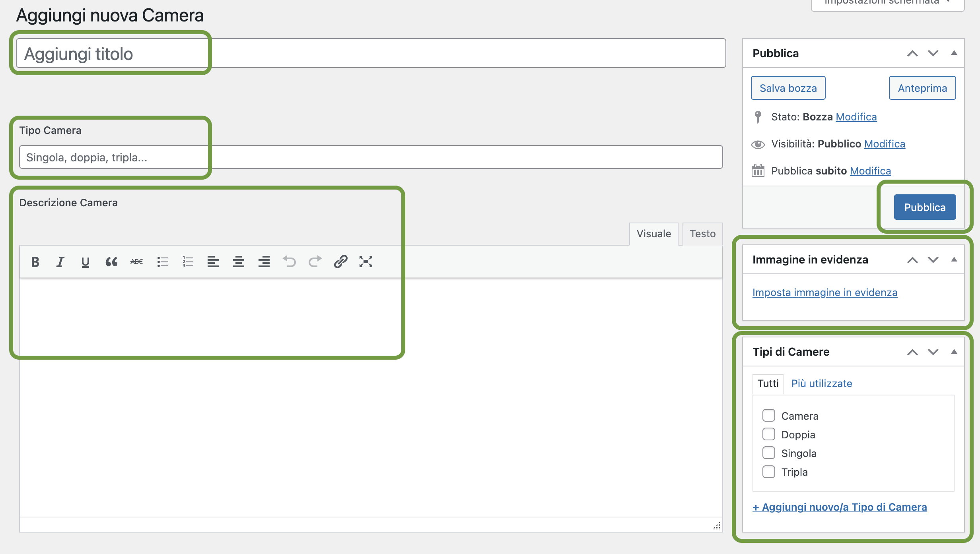
Task: Focus the Aggiungi titolo input field
Action: [371, 53]
